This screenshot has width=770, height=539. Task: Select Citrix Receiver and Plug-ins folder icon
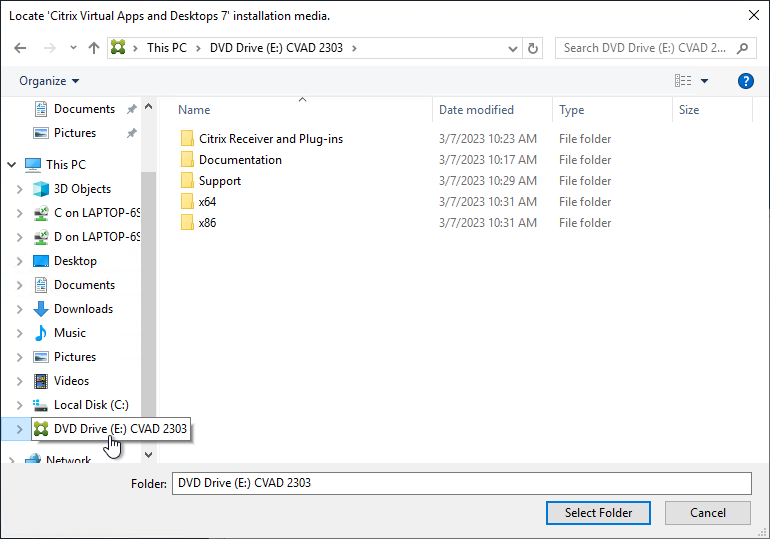pyautogui.click(x=187, y=139)
